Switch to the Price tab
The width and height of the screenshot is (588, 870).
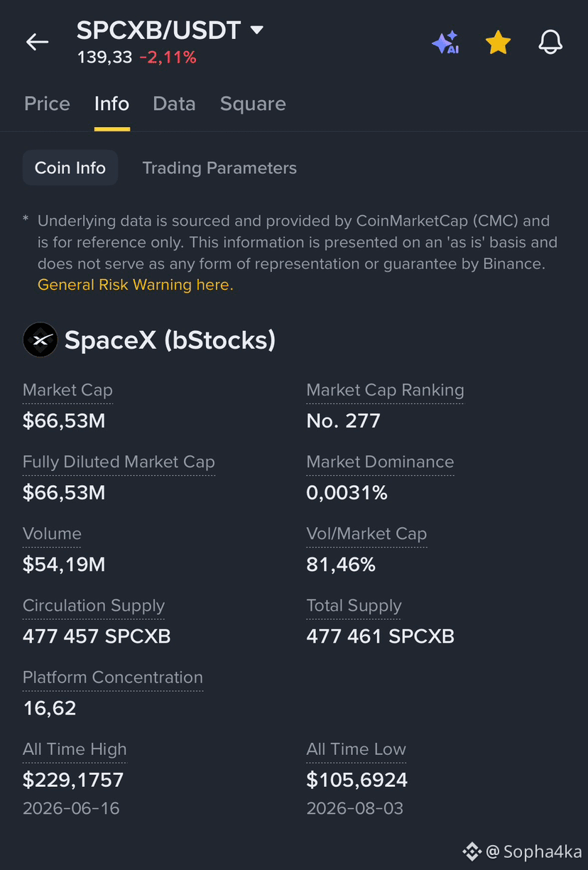click(47, 104)
